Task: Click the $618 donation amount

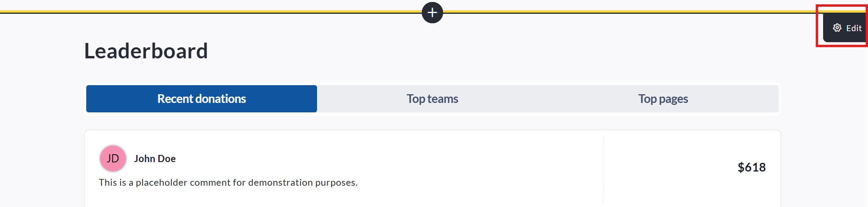Action: 751,167
